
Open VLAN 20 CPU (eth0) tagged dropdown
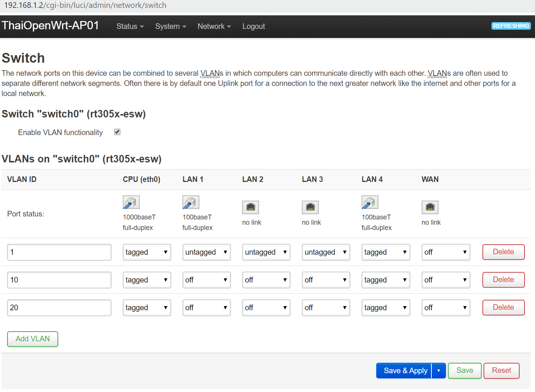(x=147, y=308)
